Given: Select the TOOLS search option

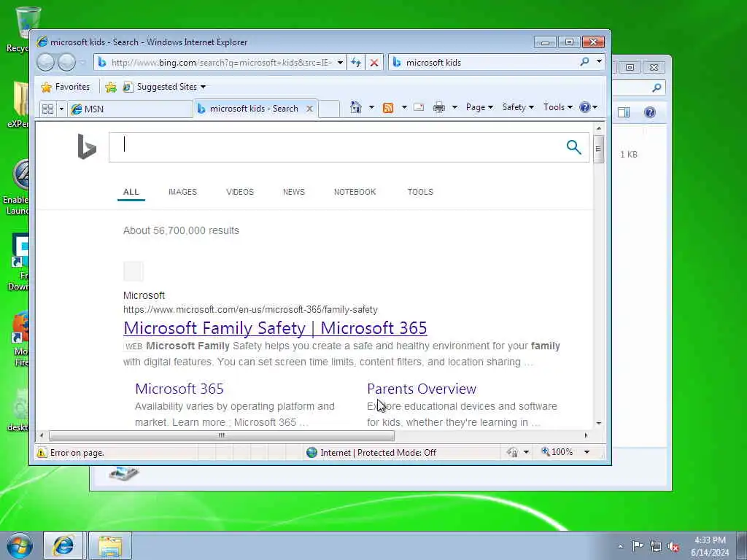Looking at the screenshot, I should coord(420,192).
